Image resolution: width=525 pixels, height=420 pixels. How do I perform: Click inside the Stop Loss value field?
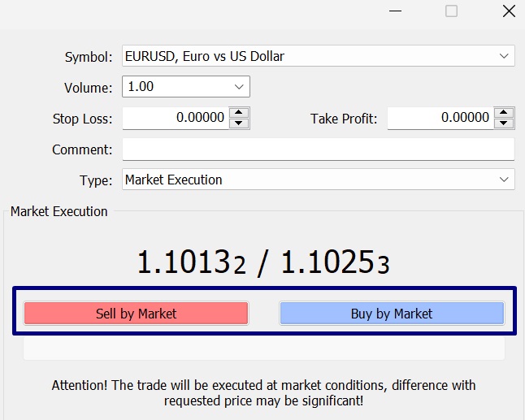click(x=175, y=118)
